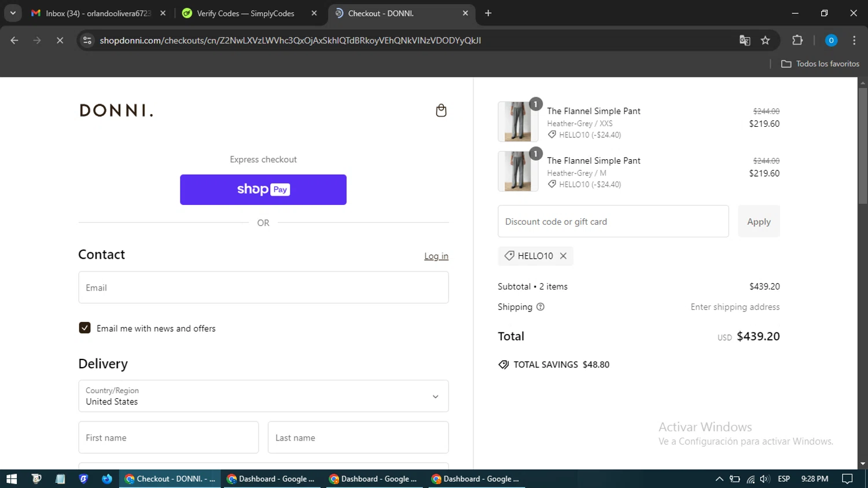Click the Heather-Grey / XXS pant thumbnail
868x488 pixels.
click(518, 122)
